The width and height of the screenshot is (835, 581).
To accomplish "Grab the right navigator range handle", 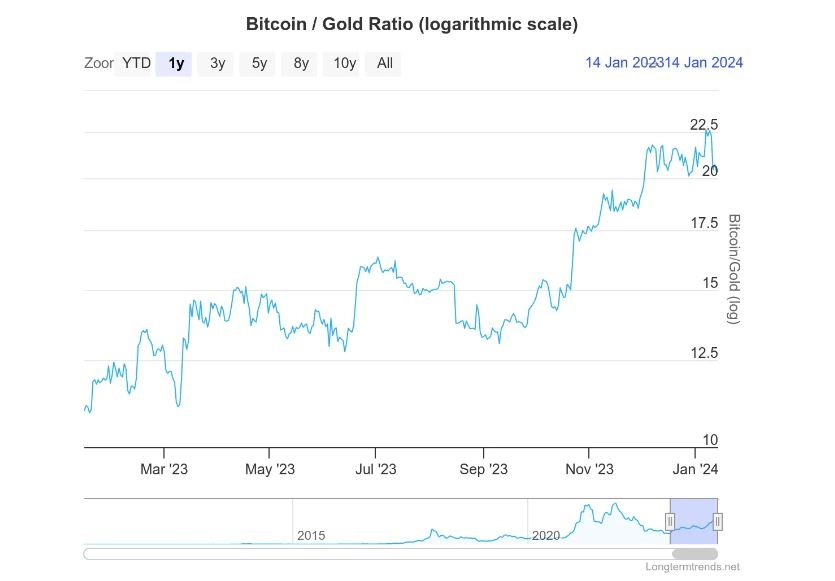I will (x=717, y=521).
